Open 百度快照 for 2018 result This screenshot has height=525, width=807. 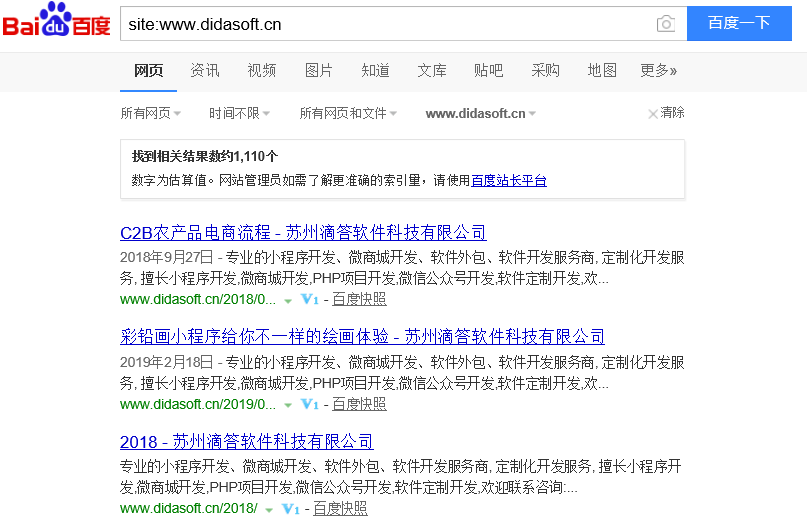click(340, 509)
